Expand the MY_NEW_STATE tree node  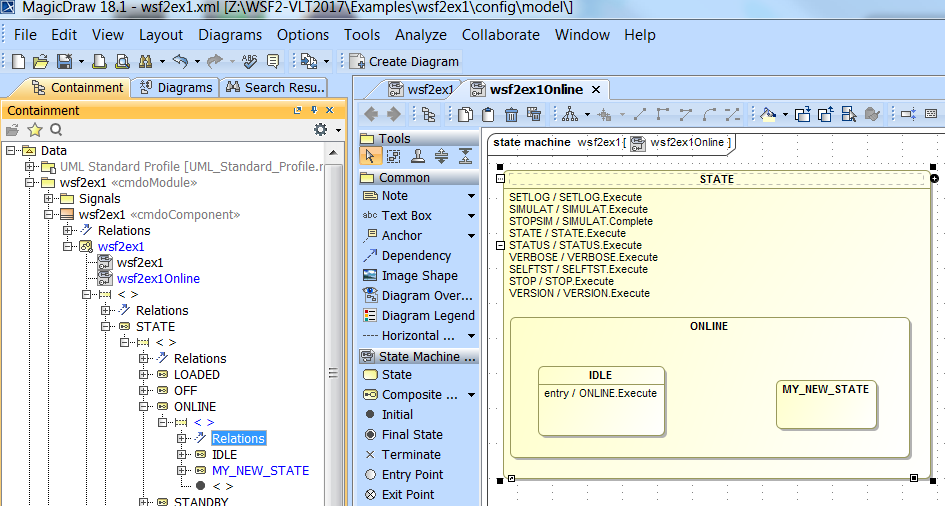pyautogui.click(x=182, y=471)
